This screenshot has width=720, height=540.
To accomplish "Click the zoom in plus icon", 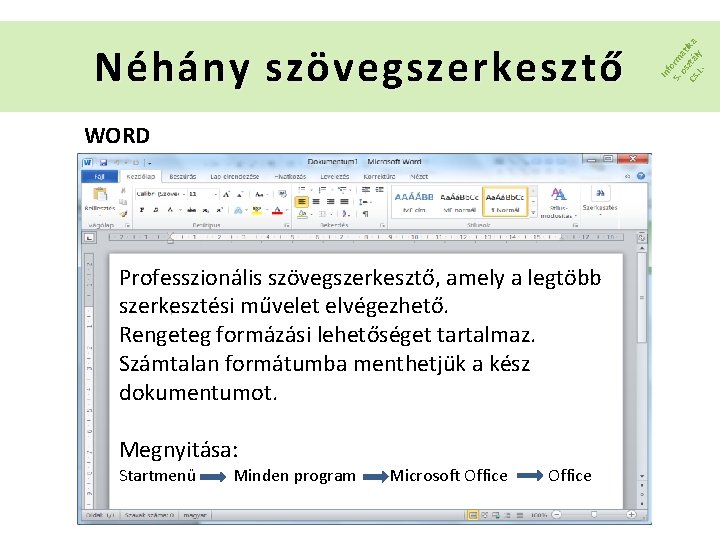I will pos(631,515).
